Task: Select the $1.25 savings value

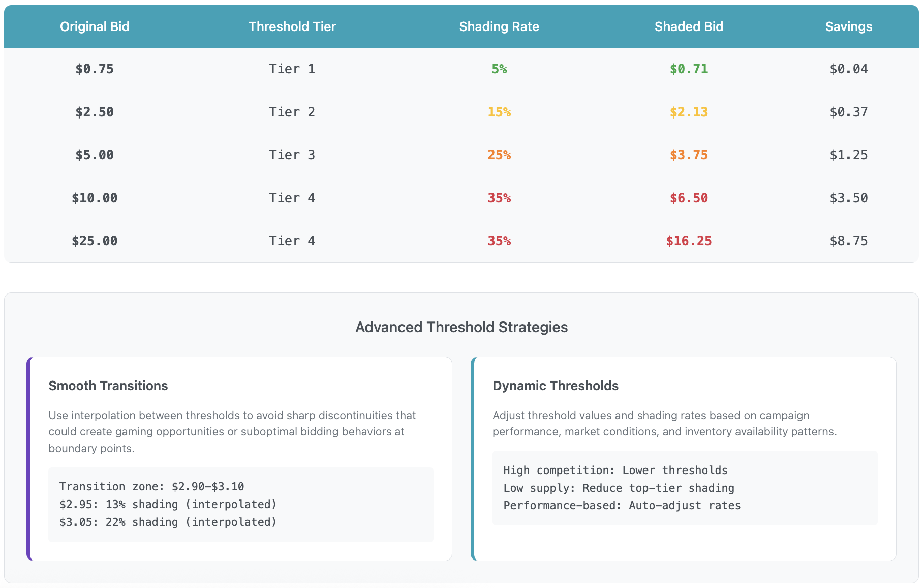Action: [x=848, y=155]
